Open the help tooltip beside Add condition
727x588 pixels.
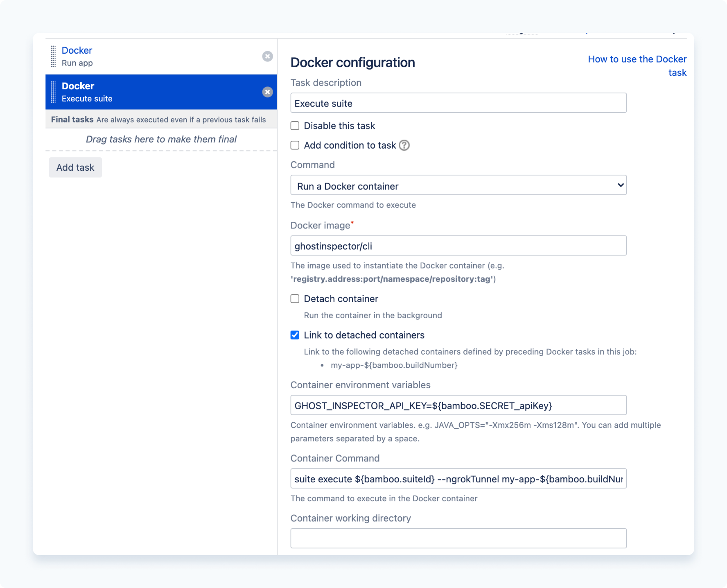coord(404,145)
